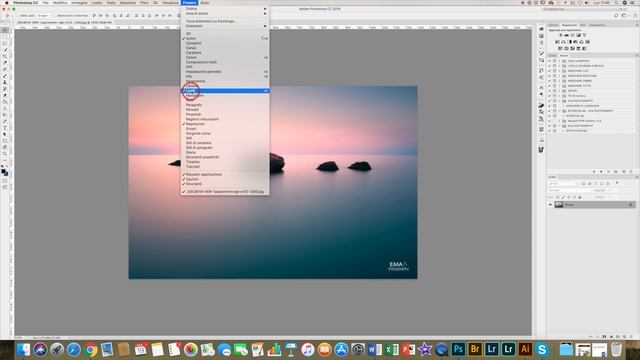This screenshot has height=360, width=640.
Task: Uncheck Opzioni in the Finestra menu
Action: pyautogui.click(x=224, y=179)
